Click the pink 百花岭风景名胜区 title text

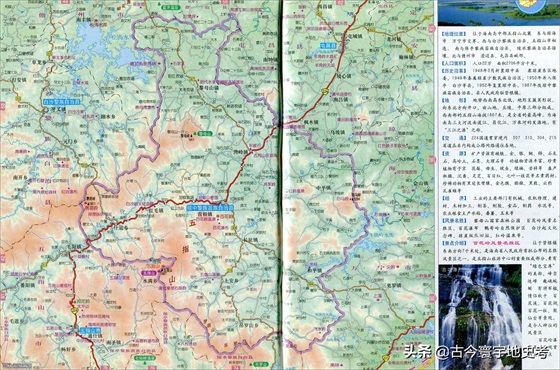click(497, 243)
